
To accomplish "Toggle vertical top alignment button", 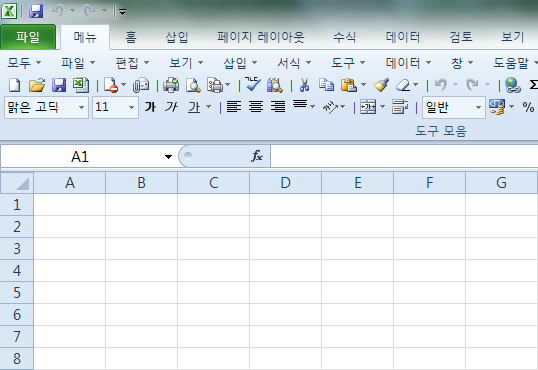I will 300,104.
